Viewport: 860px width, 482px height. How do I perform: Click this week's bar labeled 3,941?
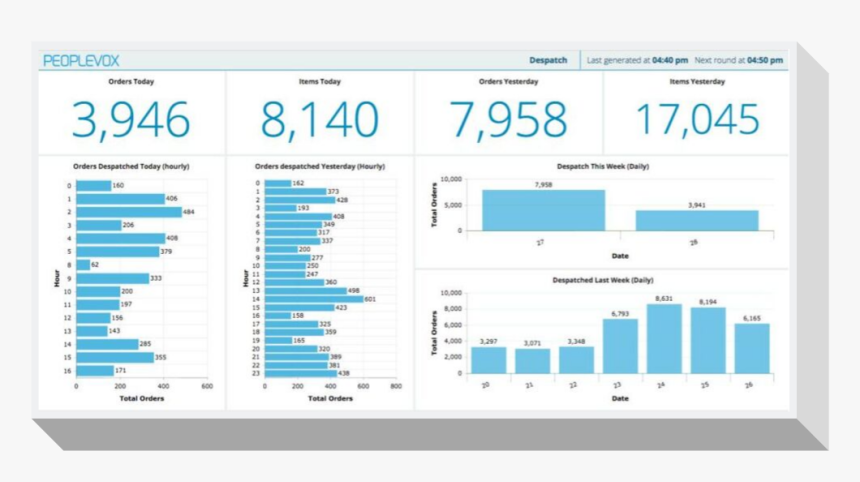click(x=697, y=220)
